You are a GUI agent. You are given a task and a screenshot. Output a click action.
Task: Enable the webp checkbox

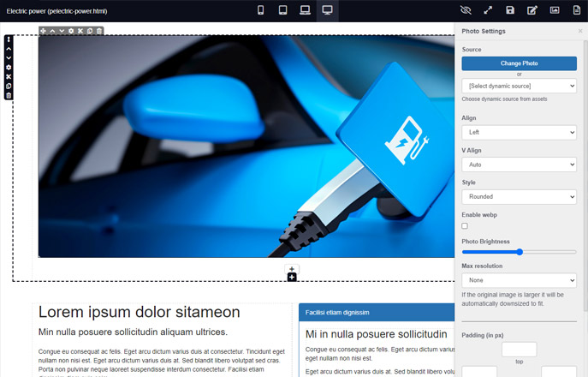465,226
